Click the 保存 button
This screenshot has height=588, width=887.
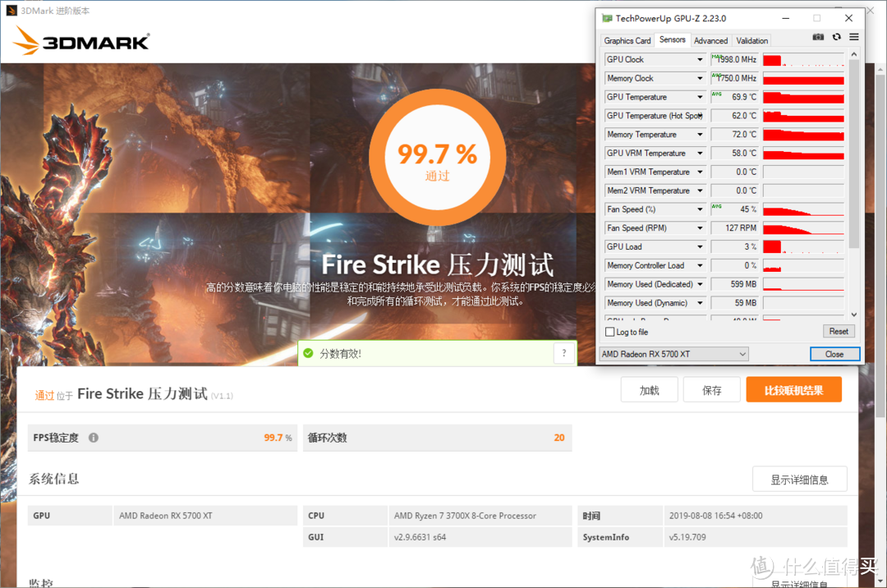pyautogui.click(x=711, y=390)
